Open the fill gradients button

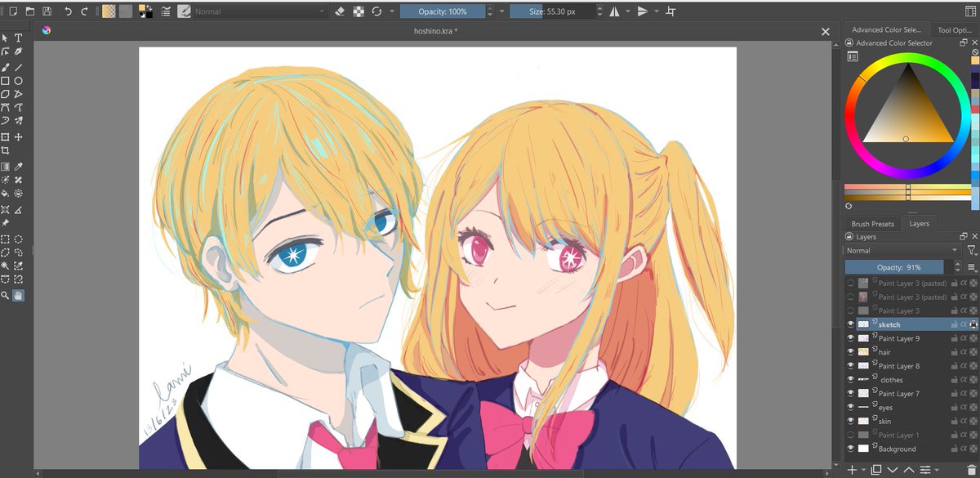click(109, 11)
